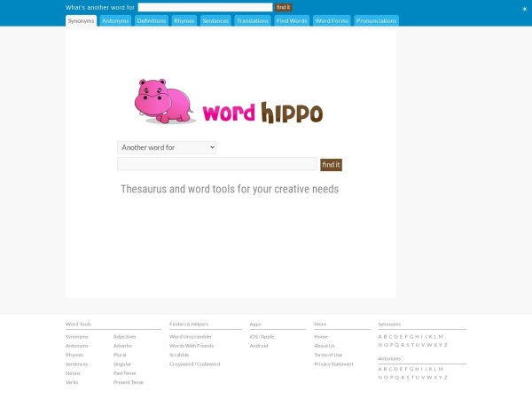Open the Privacy Statement link
Screen dimensions: 532x399
point(334,364)
